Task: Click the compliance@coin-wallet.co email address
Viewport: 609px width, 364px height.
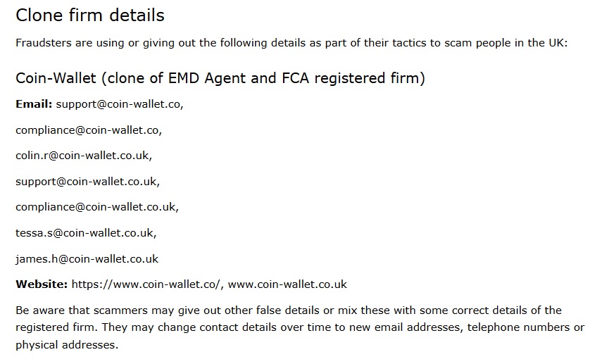Action: pyautogui.click(x=88, y=130)
